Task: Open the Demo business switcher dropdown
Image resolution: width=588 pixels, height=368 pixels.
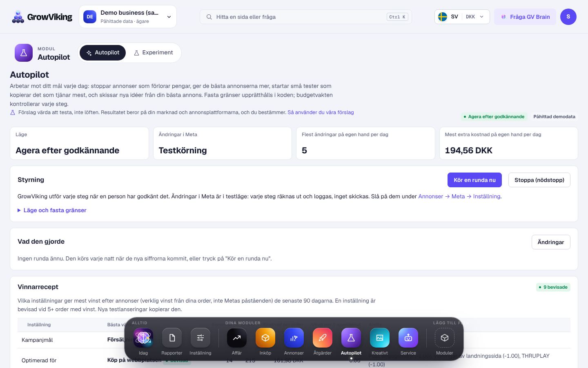Action: point(128,17)
